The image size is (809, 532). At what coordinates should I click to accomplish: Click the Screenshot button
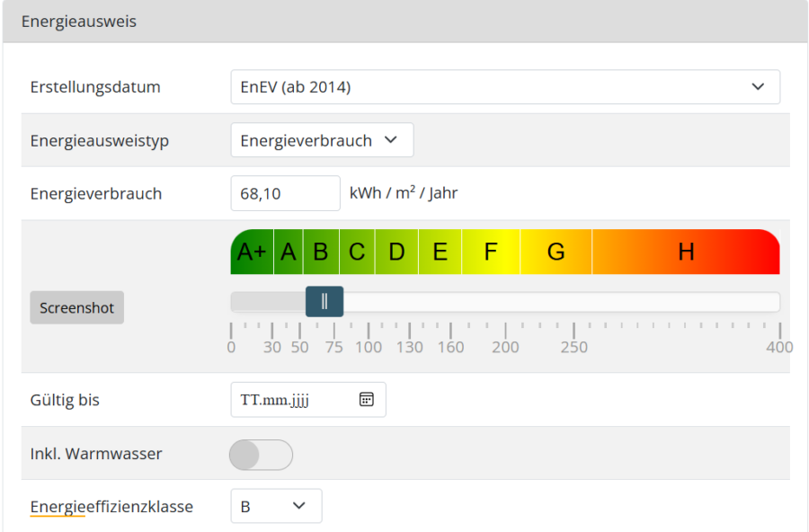click(x=76, y=307)
